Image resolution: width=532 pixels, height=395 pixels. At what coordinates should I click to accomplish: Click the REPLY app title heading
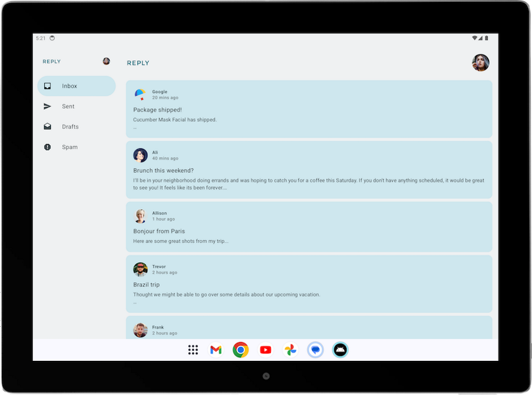138,63
